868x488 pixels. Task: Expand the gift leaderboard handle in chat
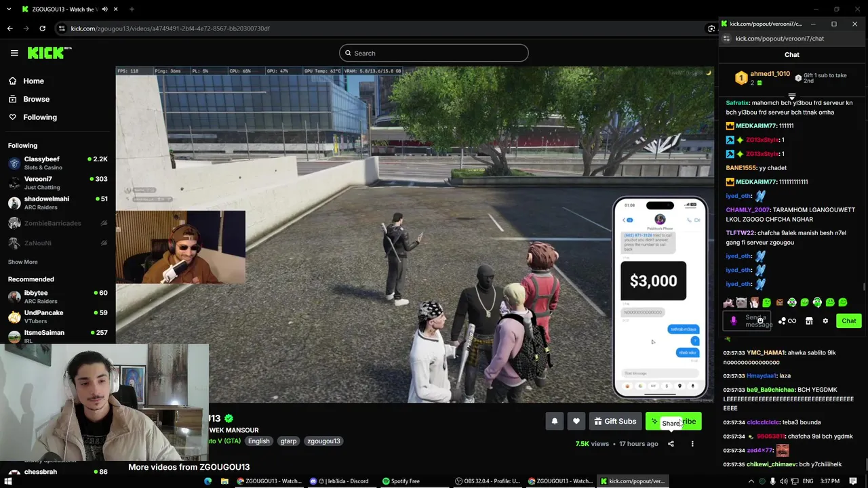click(x=791, y=96)
